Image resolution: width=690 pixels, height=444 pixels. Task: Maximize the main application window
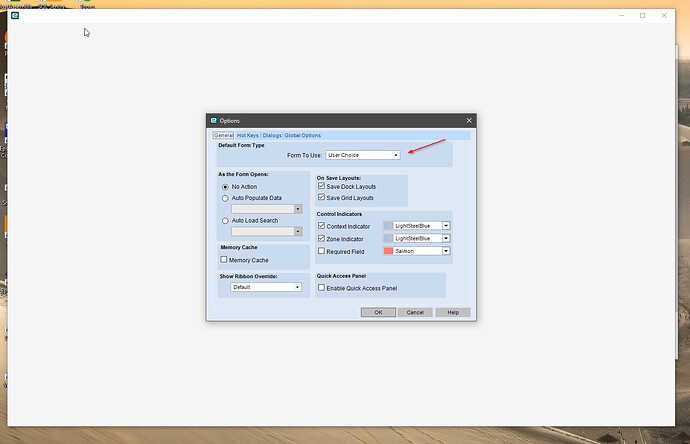pyautogui.click(x=642, y=15)
